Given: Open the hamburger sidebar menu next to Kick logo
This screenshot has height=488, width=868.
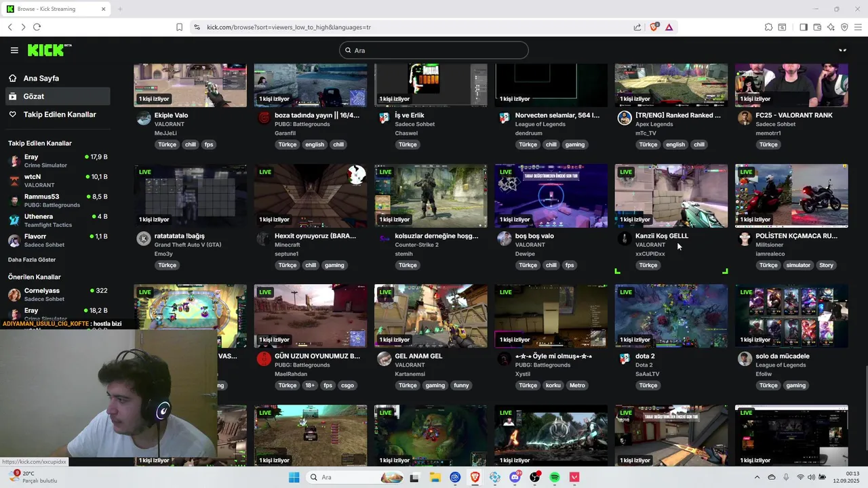Looking at the screenshot, I should [x=14, y=50].
